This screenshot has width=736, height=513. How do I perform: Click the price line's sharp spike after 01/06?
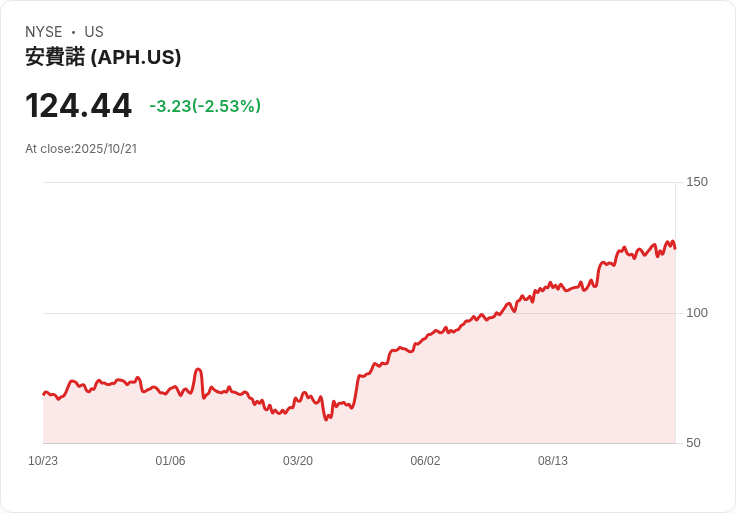point(199,370)
